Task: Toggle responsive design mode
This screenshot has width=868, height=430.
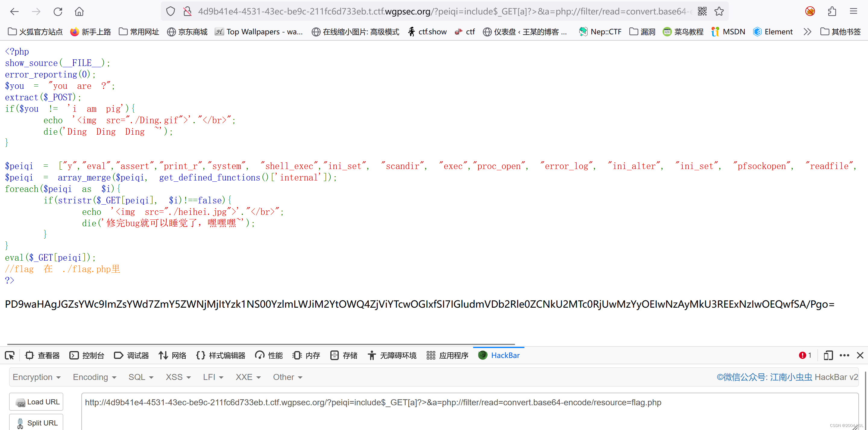Action: pos(829,355)
